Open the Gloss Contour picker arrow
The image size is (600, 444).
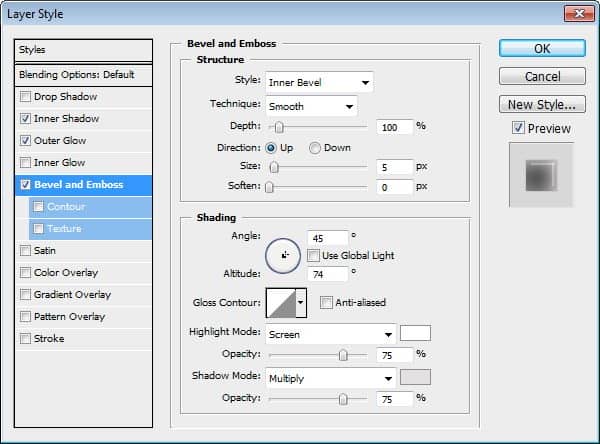pyautogui.click(x=301, y=303)
